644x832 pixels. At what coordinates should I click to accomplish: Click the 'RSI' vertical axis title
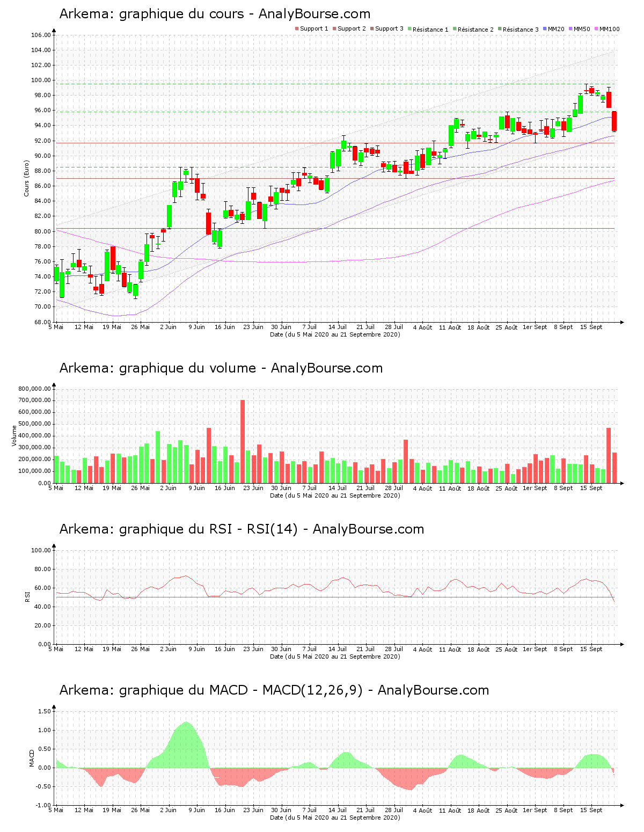27,596
